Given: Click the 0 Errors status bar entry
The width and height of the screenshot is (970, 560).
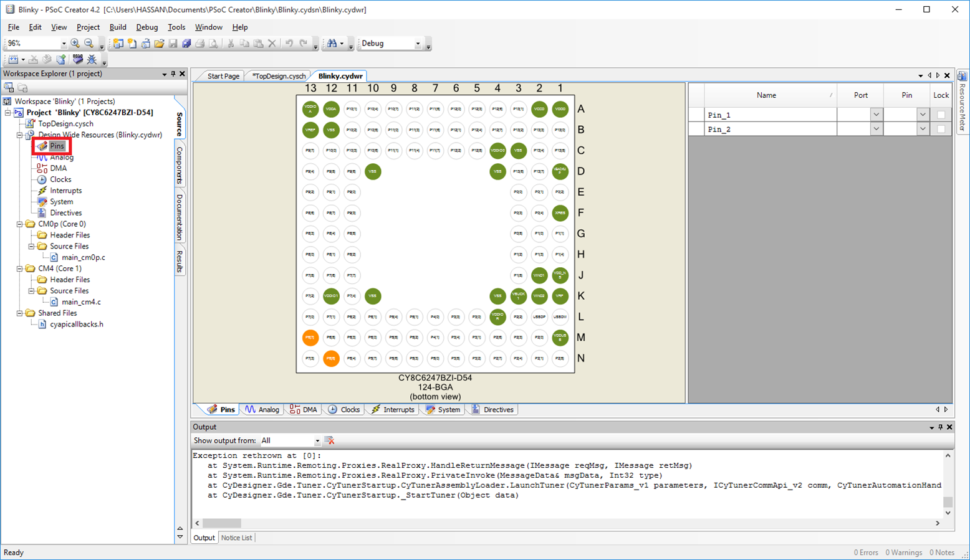Looking at the screenshot, I should 866,553.
